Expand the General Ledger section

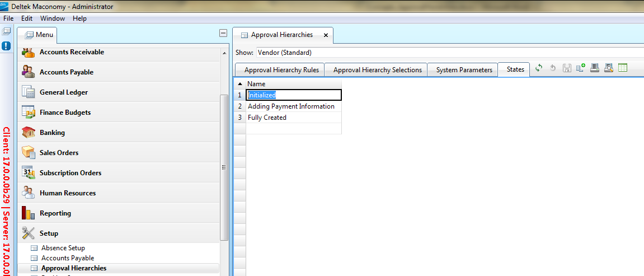click(63, 92)
